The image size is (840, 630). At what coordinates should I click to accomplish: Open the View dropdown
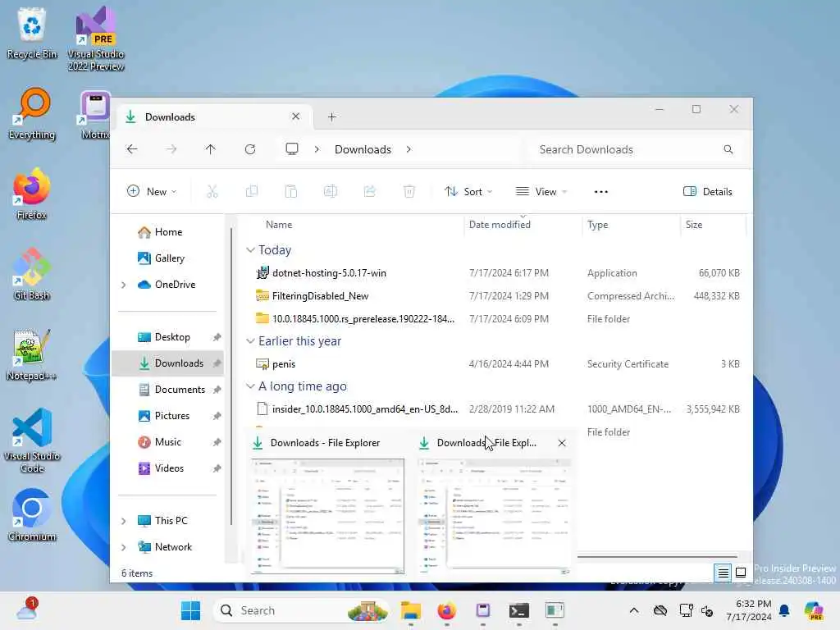pyautogui.click(x=541, y=191)
